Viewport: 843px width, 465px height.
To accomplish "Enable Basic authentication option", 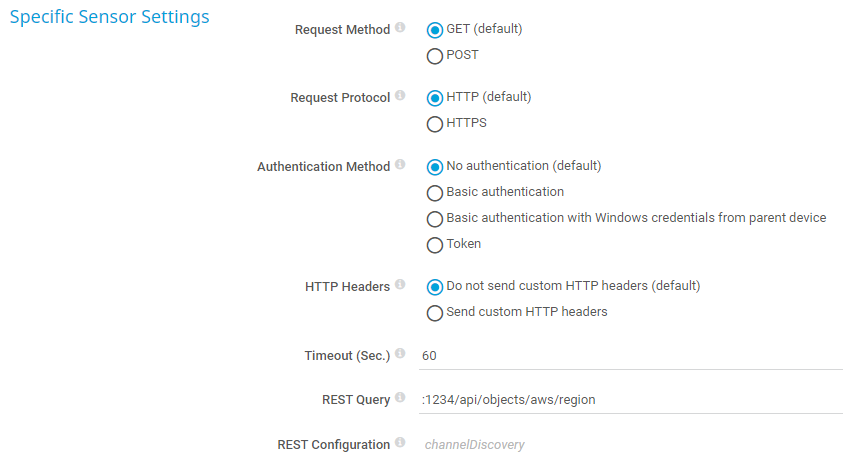I will 435,193.
